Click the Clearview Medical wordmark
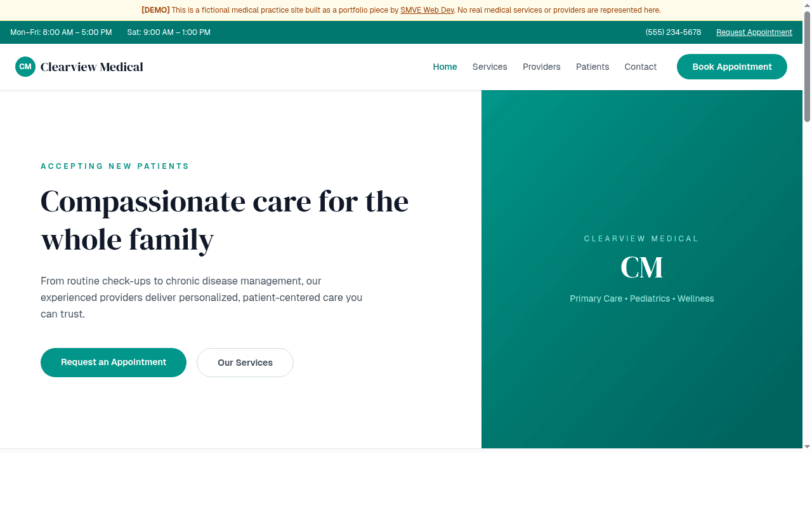 pyautogui.click(x=91, y=67)
